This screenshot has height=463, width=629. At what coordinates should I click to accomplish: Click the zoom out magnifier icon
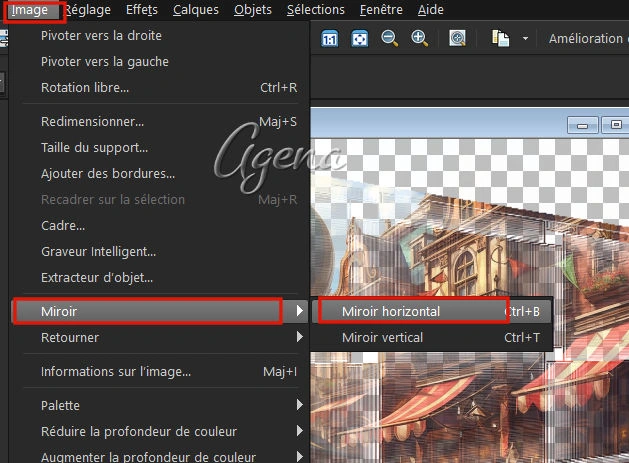389,39
